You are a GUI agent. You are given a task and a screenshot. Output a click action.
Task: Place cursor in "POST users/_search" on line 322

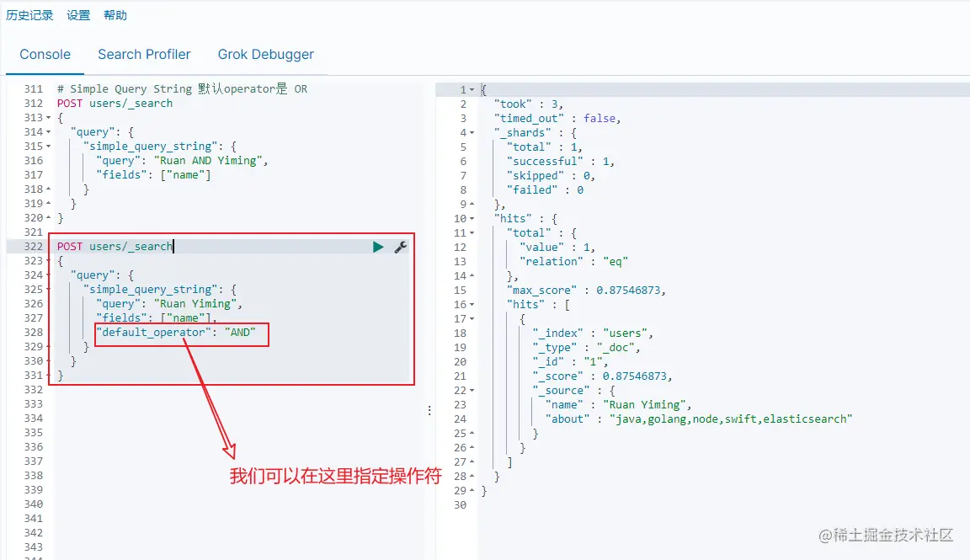click(115, 246)
